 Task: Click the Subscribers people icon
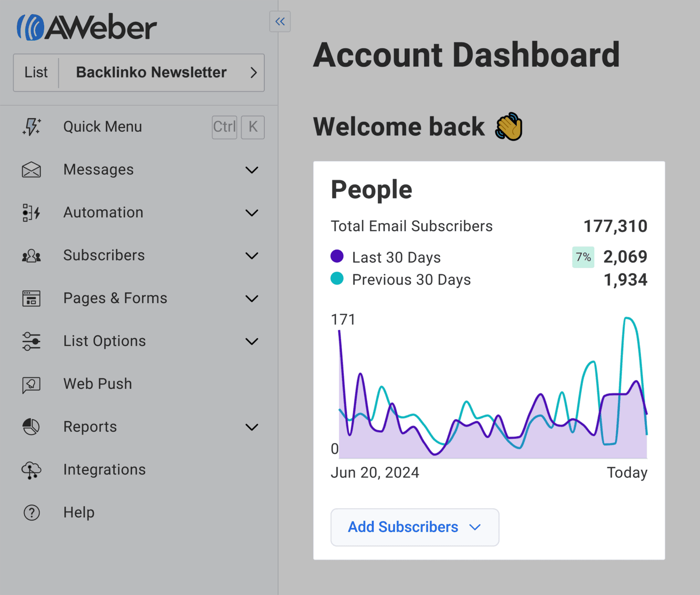pyautogui.click(x=31, y=255)
